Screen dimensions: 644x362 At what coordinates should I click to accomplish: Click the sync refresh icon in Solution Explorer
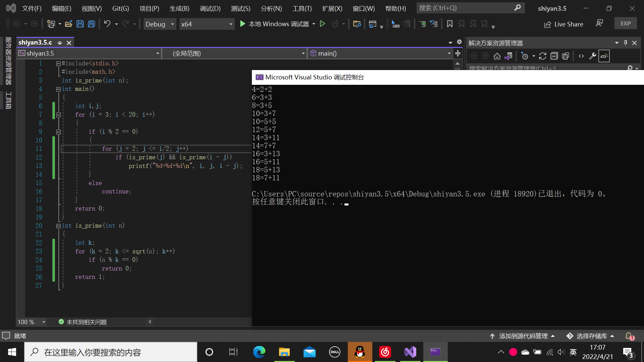(542, 56)
